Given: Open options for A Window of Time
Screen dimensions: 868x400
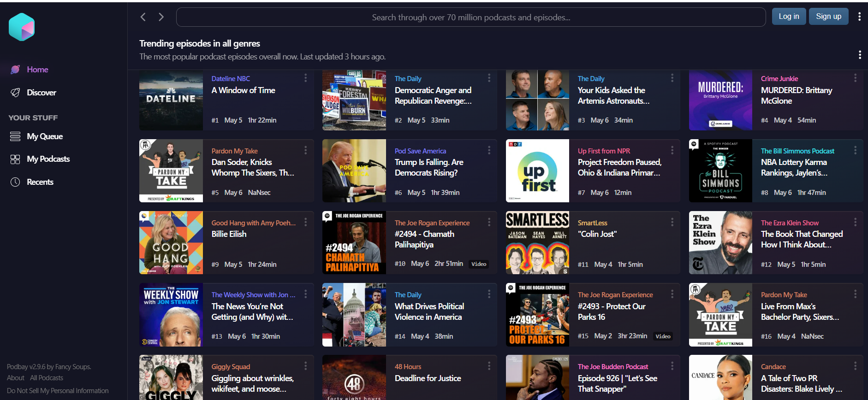Looking at the screenshot, I should [x=305, y=78].
